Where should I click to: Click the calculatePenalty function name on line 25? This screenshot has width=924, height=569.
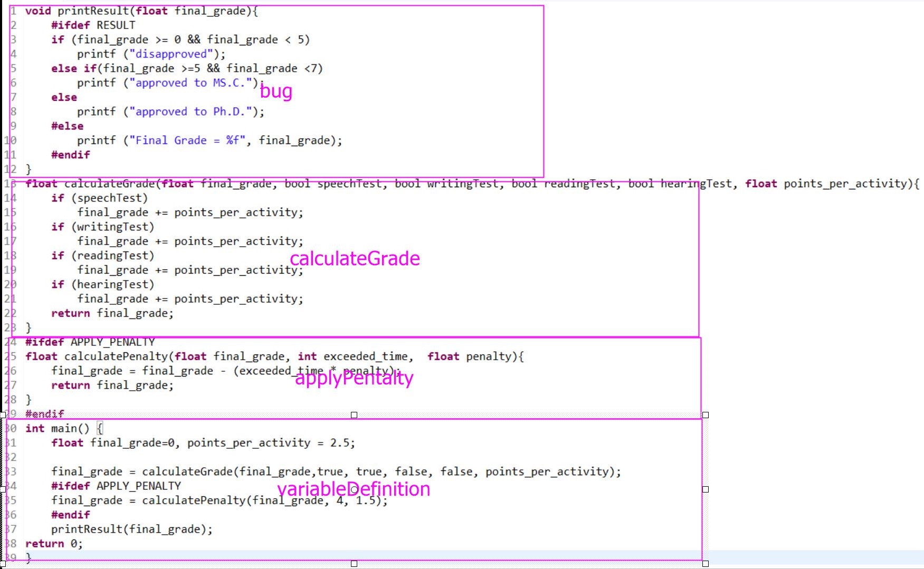[116, 356]
